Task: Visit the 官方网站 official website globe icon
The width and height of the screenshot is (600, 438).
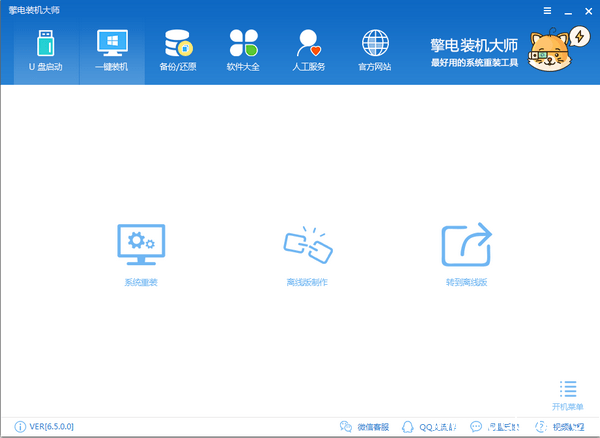Action: [x=375, y=51]
